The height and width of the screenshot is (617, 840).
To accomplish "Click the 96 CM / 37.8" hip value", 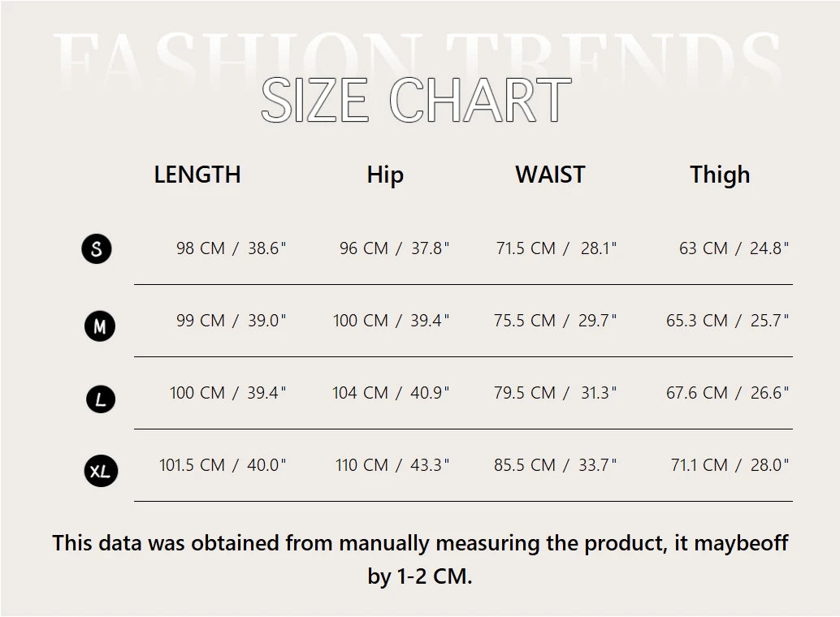I will point(394,248).
